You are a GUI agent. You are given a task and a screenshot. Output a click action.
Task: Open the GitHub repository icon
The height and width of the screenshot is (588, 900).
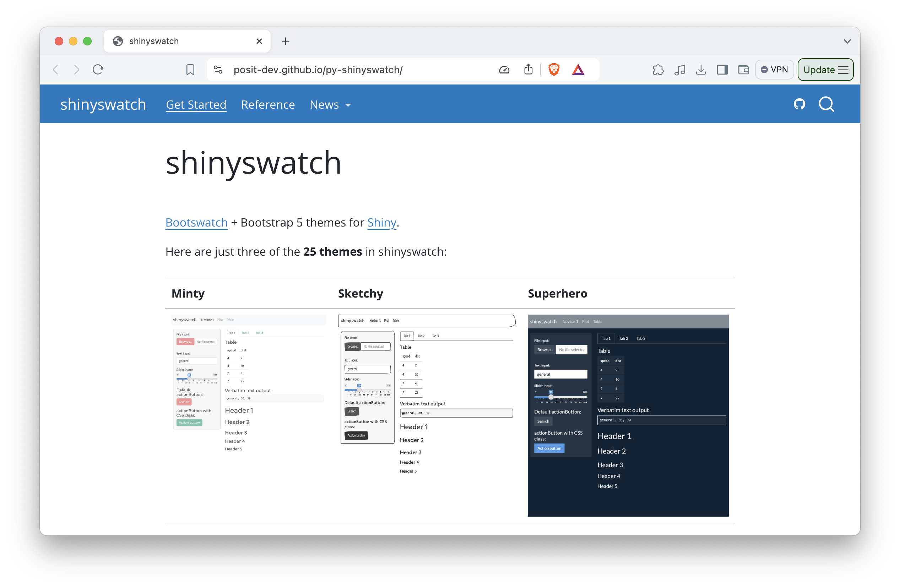click(799, 104)
